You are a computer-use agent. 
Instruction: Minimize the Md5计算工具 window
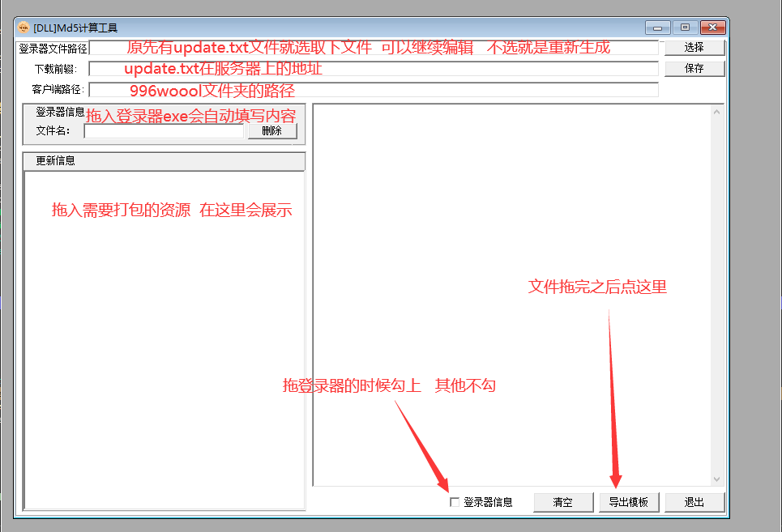(x=657, y=28)
